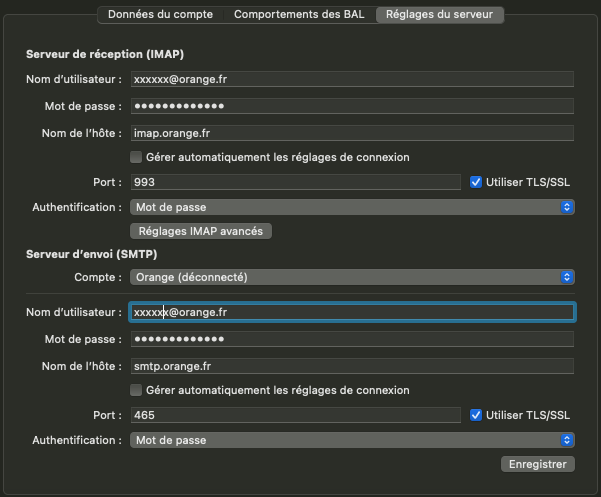Screen dimensions: 601x497
Task: Enable SMTP Gérer automatiquement les réglages checkbox
Action: (136, 390)
